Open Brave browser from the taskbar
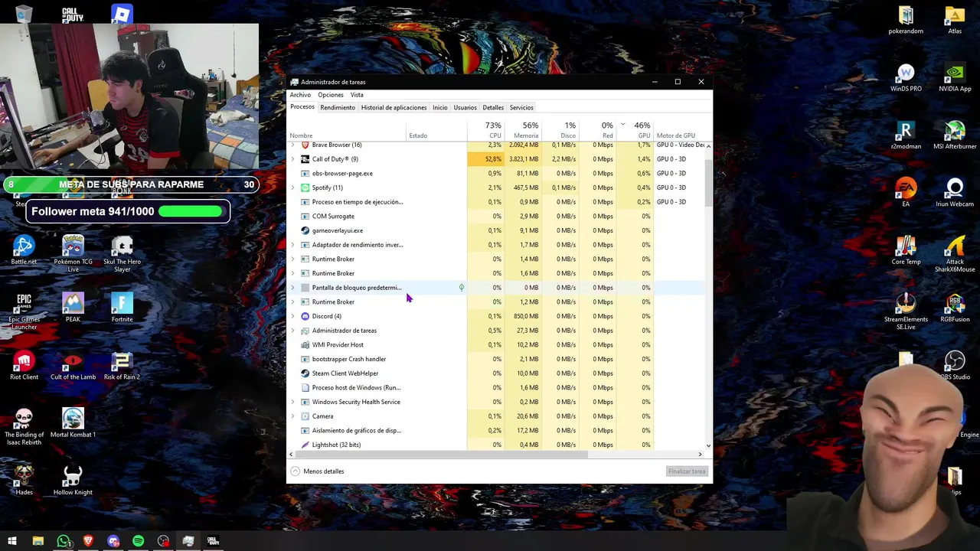The width and height of the screenshot is (980, 551). [88, 541]
